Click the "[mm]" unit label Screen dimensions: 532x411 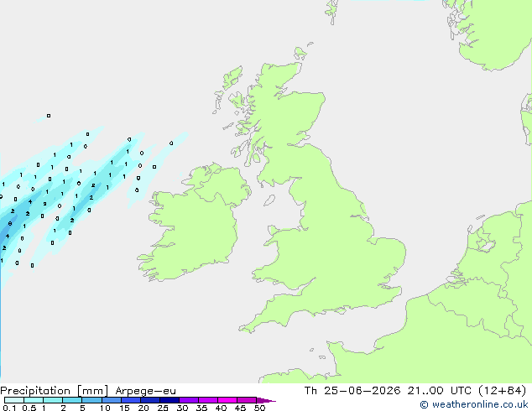click(92, 391)
